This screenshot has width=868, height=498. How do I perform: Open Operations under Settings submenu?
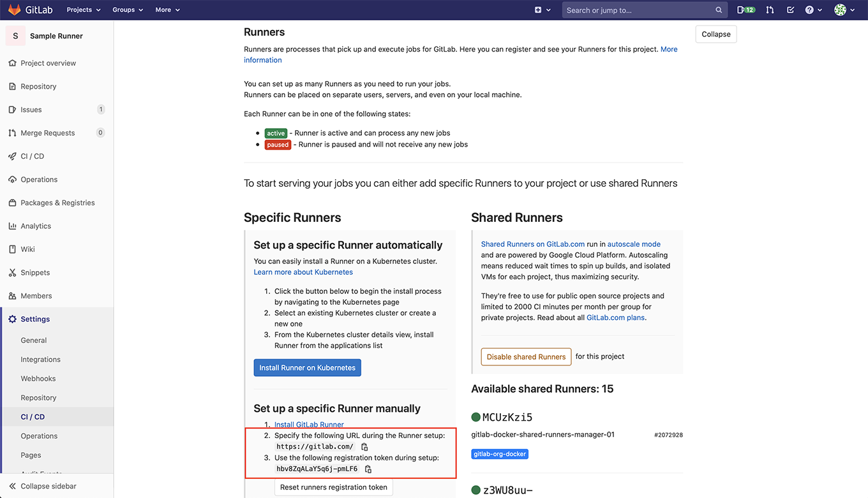[39, 436]
